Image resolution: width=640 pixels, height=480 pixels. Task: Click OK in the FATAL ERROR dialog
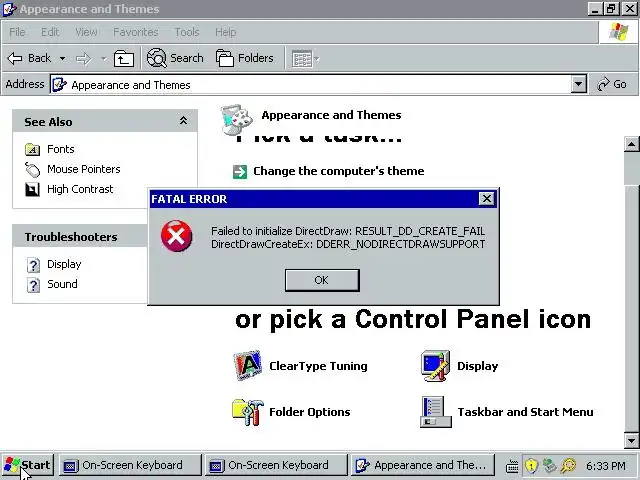click(322, 280)
